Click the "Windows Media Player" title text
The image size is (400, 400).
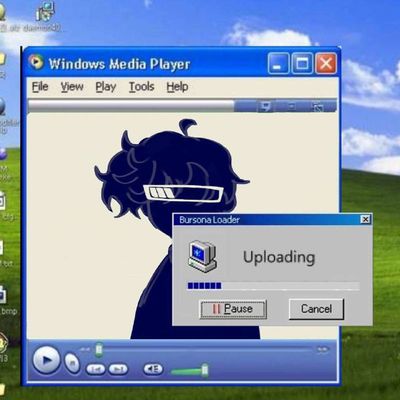coord(119,64)
